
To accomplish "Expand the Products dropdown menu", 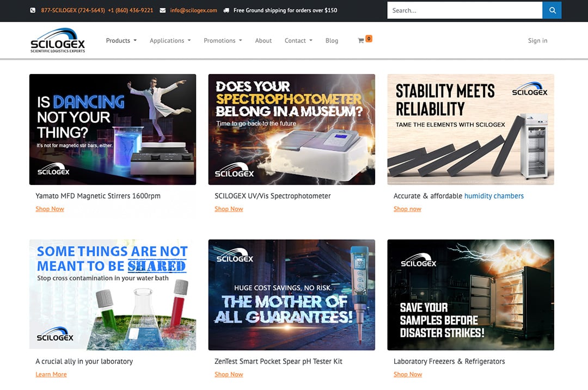I will point(121,40).
